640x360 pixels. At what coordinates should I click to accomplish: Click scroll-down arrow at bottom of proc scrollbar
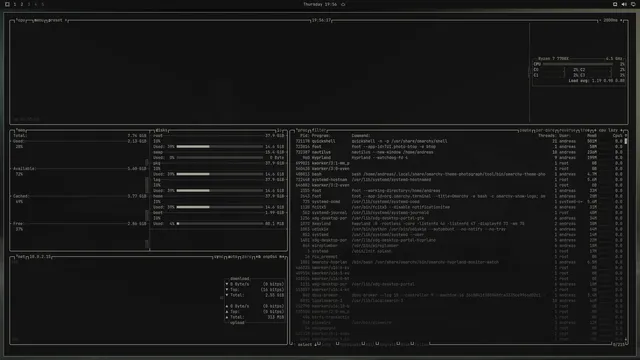[626, 339]
